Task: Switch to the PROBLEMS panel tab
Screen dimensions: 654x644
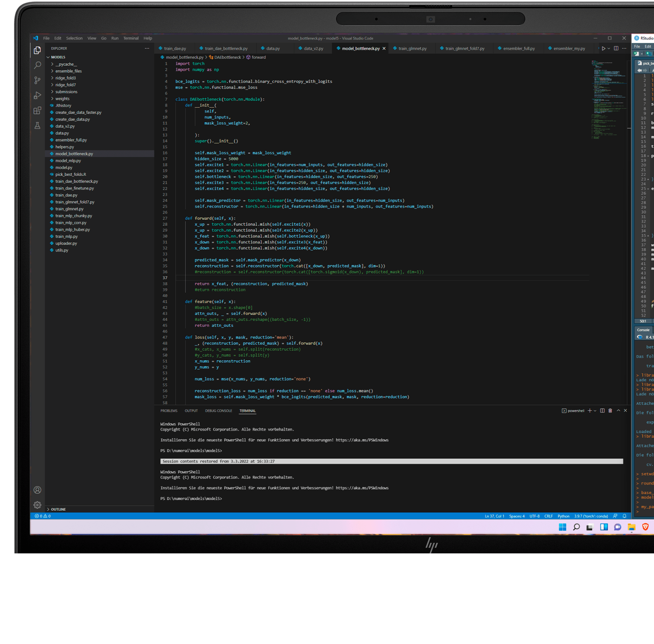Action: 169,411
